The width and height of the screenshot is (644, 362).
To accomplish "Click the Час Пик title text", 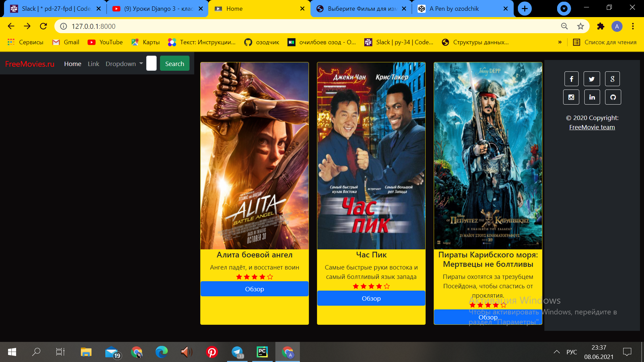I will (x=371, y=255).
